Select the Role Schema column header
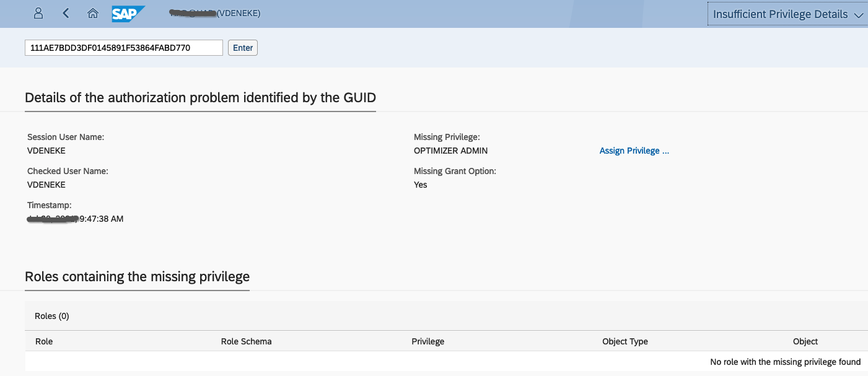Viewport: 868px width, 376px height. (246, 341)
